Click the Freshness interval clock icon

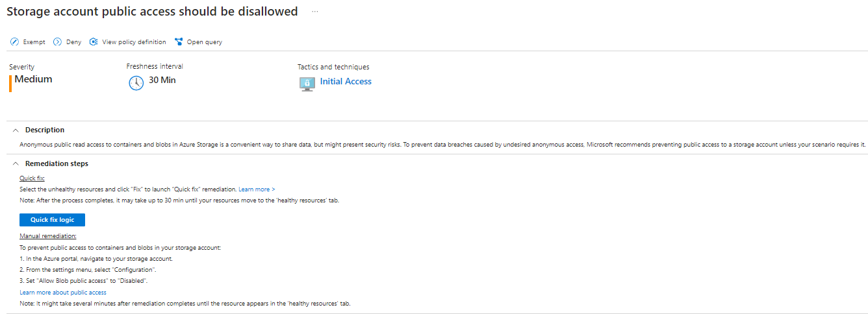click(x=136, y=83)
